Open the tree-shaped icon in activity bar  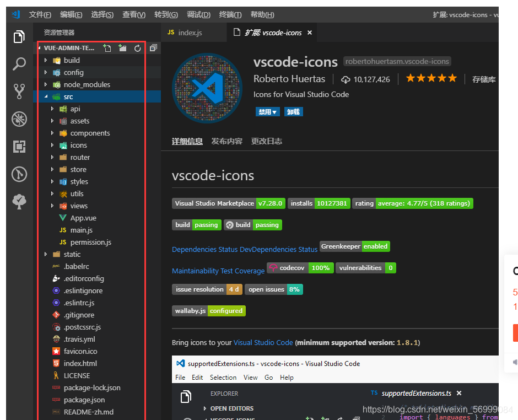coord(19,202)
